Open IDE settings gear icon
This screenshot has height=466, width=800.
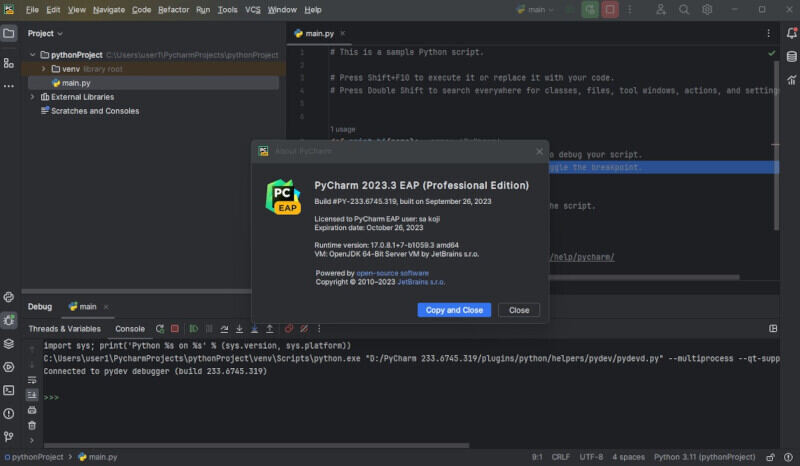point(707,10)
